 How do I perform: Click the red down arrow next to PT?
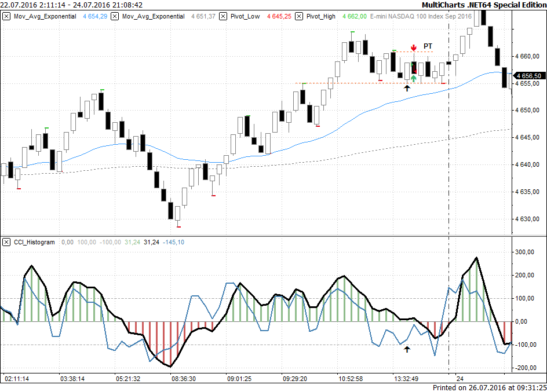point(414,47)
